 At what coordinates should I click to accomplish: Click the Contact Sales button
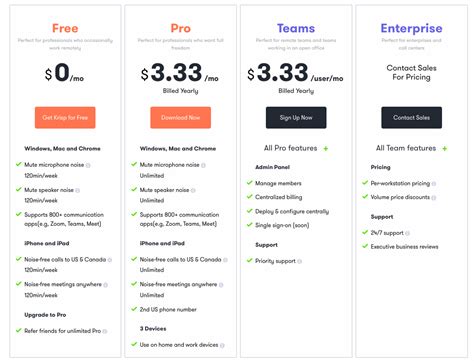411,117
